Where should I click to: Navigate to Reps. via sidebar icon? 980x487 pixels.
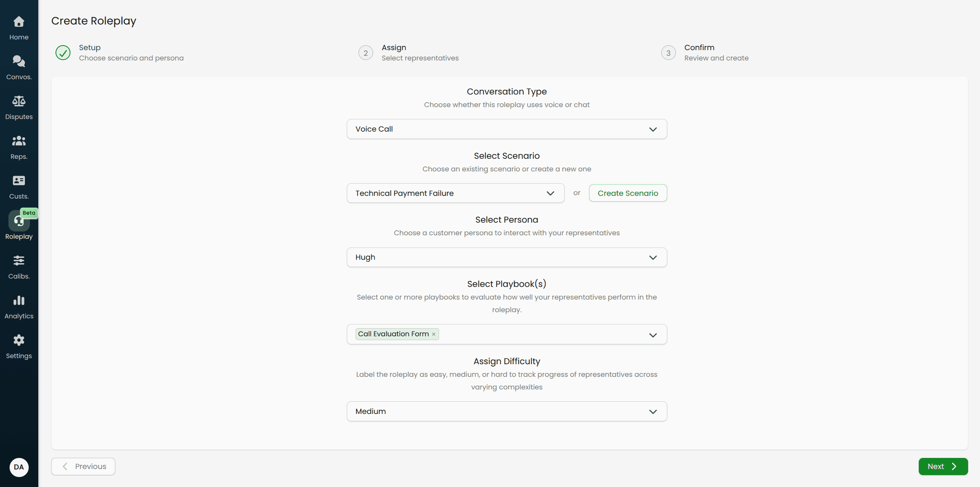click(x=19, y=147)
